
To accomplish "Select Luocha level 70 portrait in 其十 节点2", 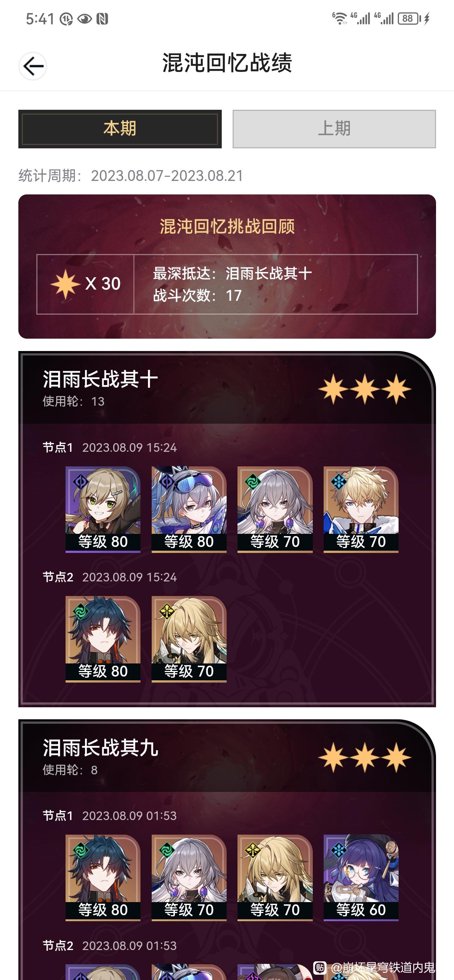I will tap(189, 639).
